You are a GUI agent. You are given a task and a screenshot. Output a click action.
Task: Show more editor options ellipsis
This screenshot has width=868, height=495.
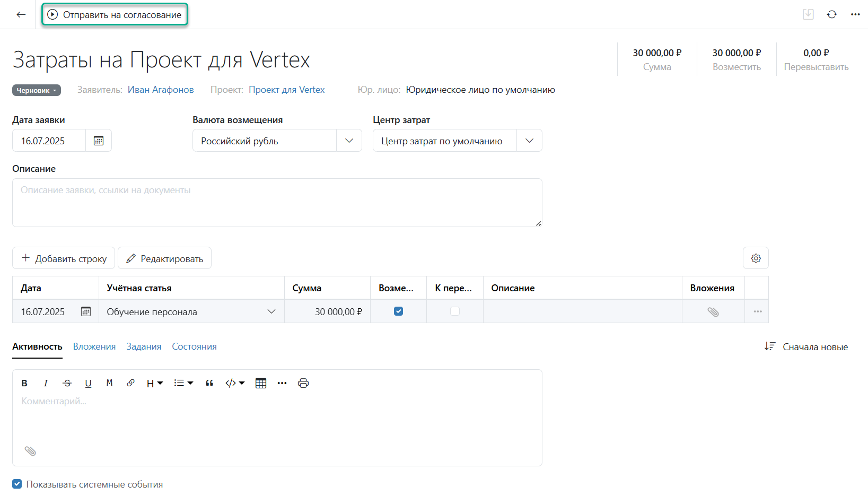pyautogui.click(x=282, y=383)
